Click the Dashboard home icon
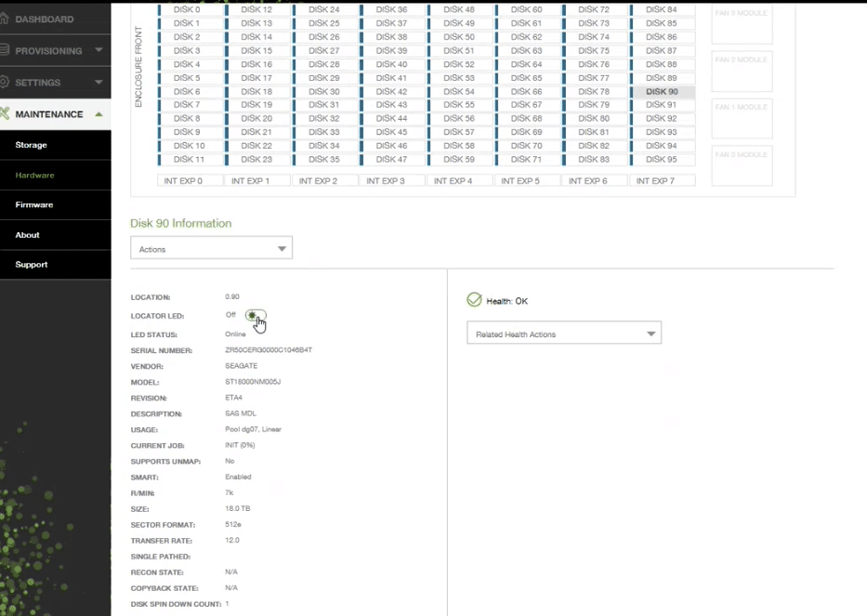The width and height of the screenshot is (867, 616). tap(4, 19)
